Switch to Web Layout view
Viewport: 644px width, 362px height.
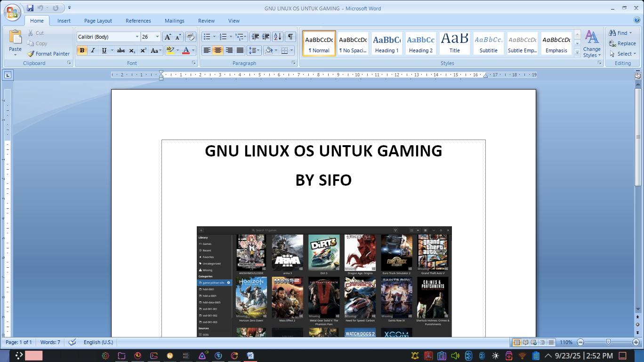coord(534,342)
